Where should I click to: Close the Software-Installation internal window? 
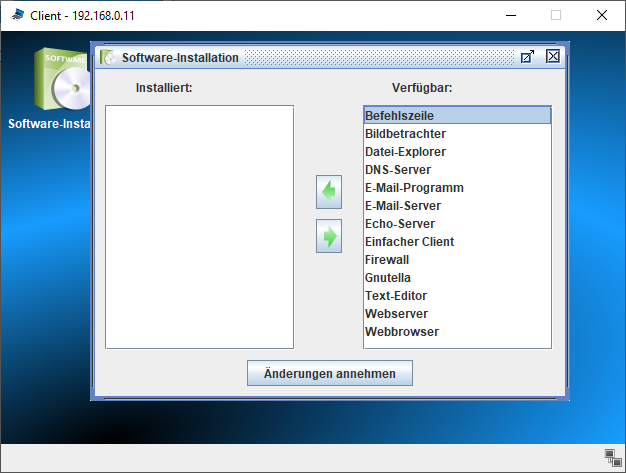tap(553, 56)
